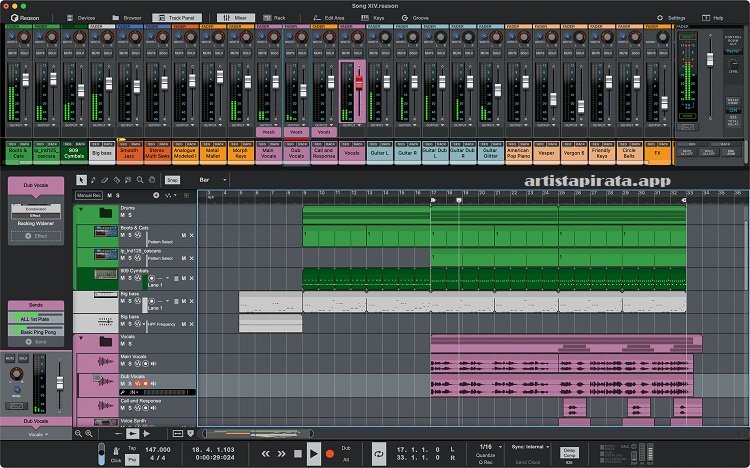The image size is (750, 468).
Task: Click the Reason logo
Action: click(25, 18)
